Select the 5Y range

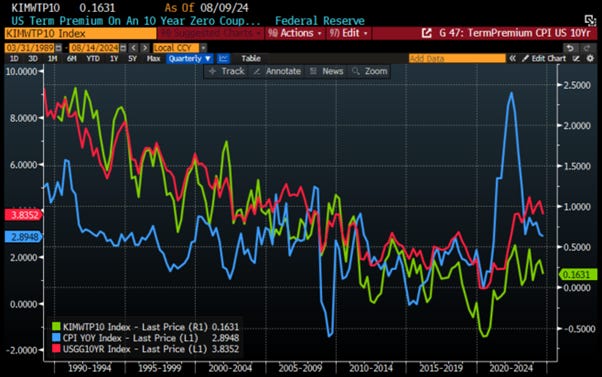pos(132,58)
